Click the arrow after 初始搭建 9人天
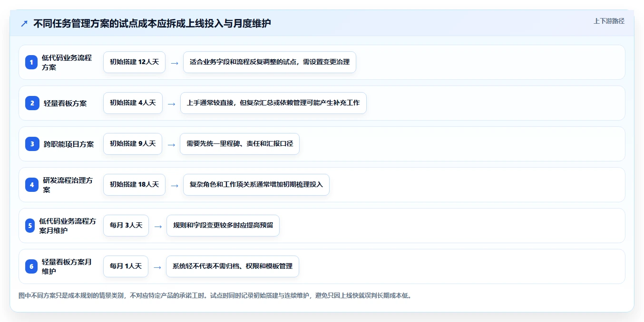This screenshot has width=644, height=322. [x=171, y=144]
